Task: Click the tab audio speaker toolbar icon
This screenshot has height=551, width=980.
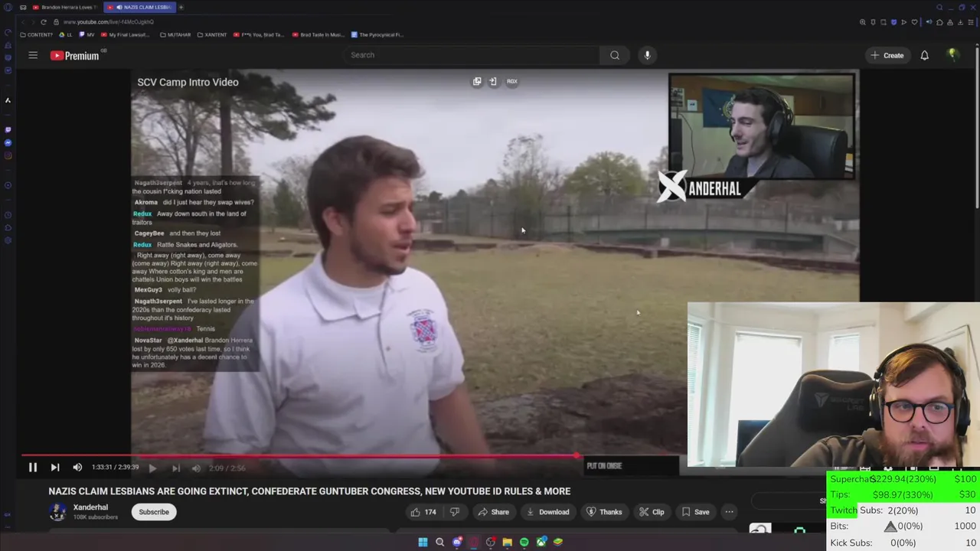Action: (x=929, y=22)
